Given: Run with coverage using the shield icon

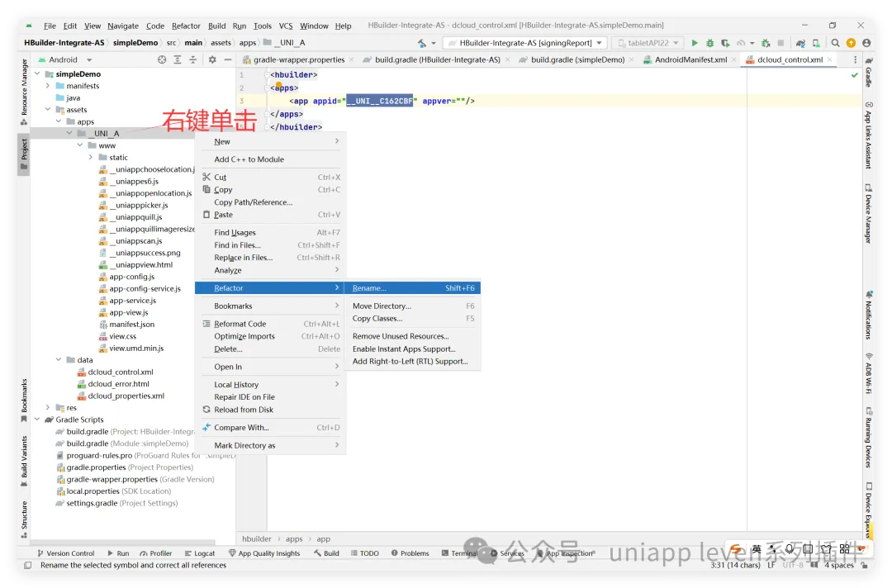Looking at the screenshot, I should pos(725,43).
